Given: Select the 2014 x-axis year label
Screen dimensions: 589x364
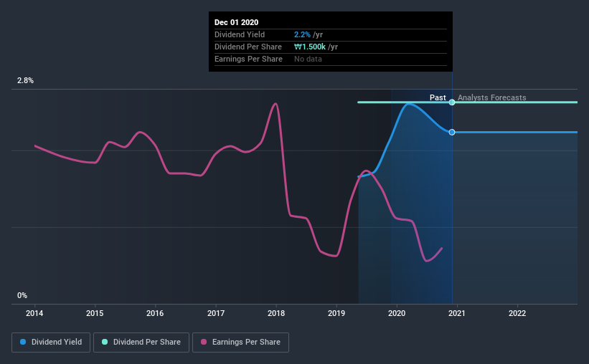Looking at the screenshot, I should [35, 313].
